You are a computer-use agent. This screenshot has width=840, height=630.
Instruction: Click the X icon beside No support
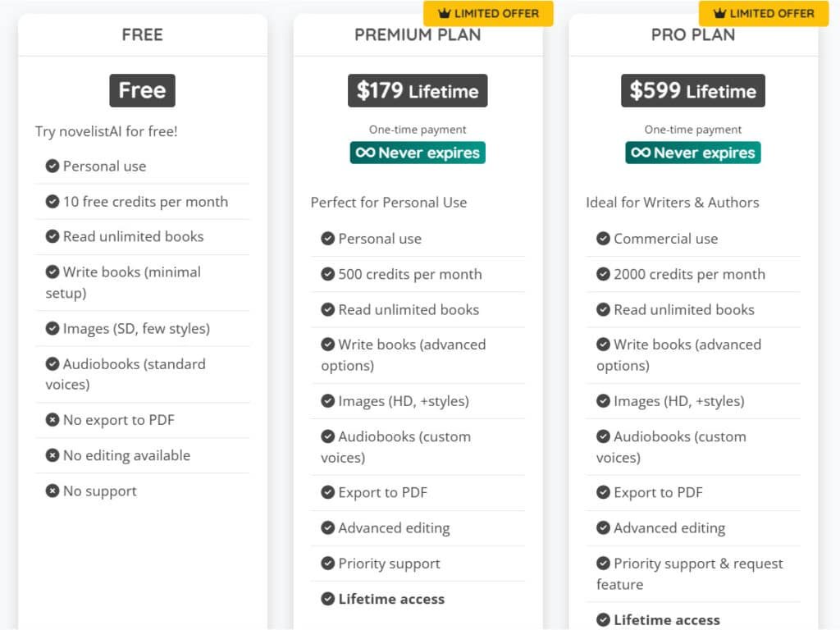pyautogui.click(x=52, y=491)
